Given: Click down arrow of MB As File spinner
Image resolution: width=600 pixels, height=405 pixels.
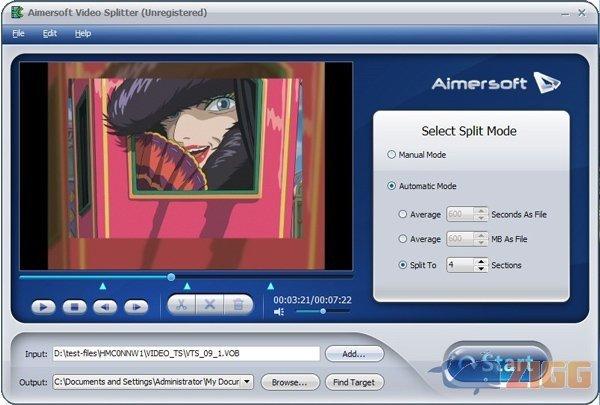Looking at the screenshot, I should [x=481, y=243].
